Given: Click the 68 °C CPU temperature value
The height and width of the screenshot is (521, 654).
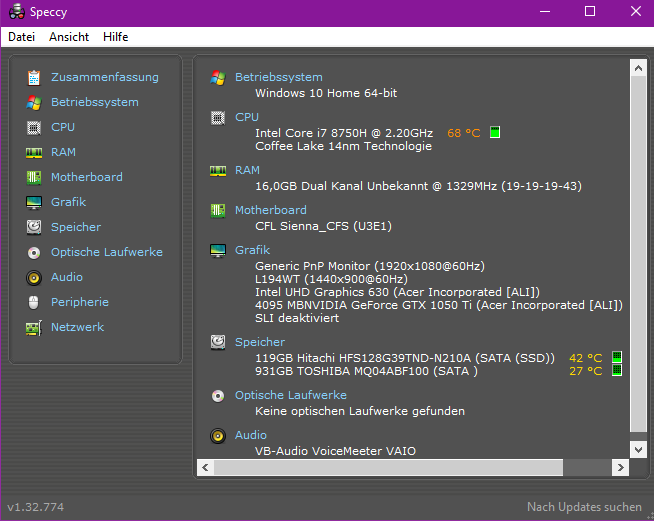Looking at the screenshot, I should 464,133.
